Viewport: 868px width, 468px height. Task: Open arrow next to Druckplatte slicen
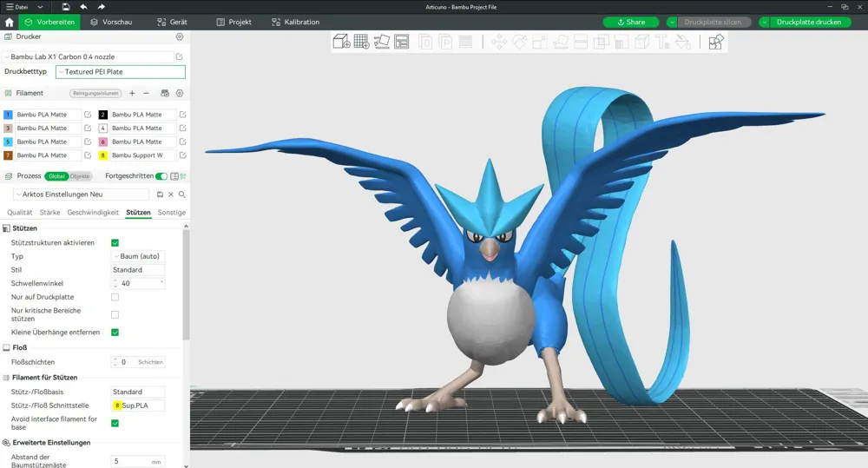coord(672,23)
